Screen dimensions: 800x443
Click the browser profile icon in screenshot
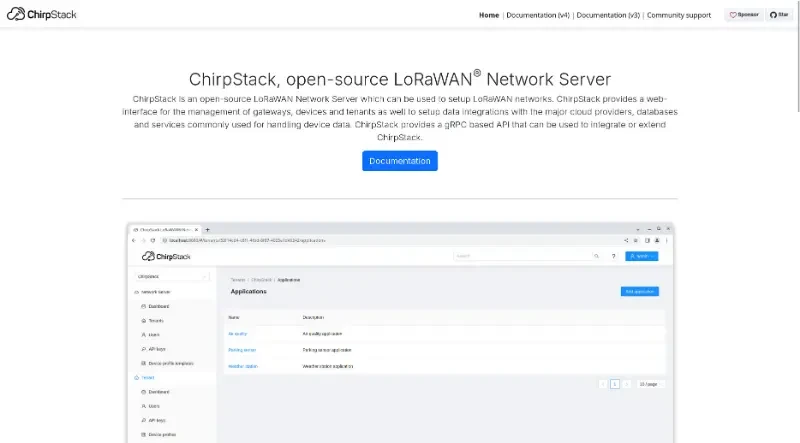[657, 240]
